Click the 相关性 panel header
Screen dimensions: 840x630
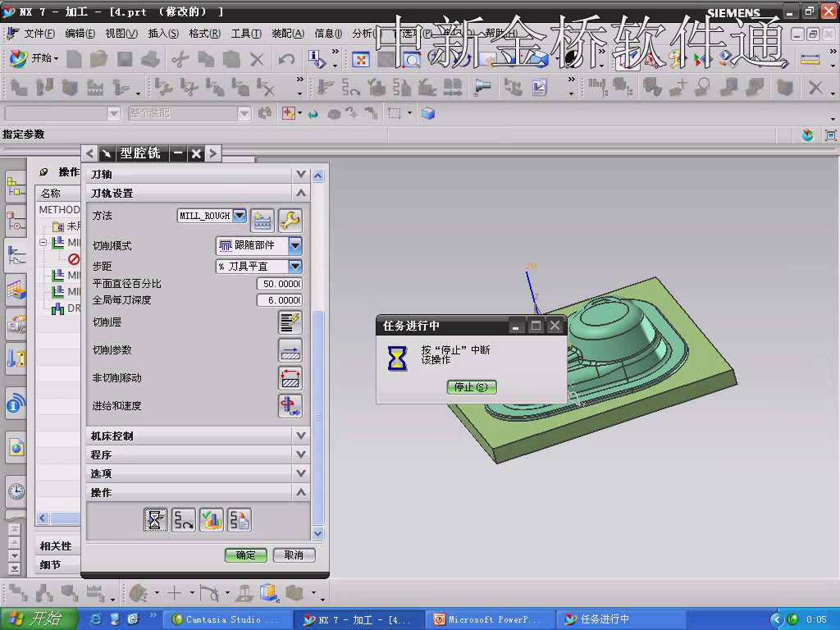coord(57,546)
